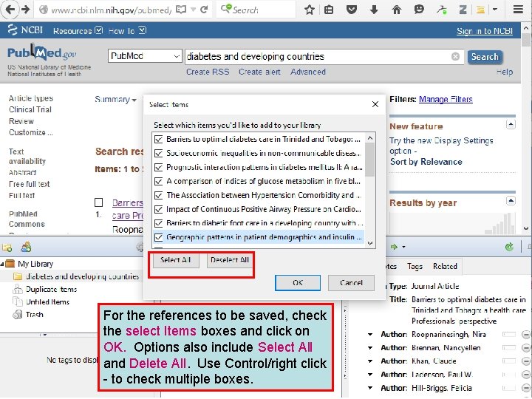The image size is (532, 399).
Task: Click the down arrow of the item list scrollbar
Action: click(x=370, y=243)
